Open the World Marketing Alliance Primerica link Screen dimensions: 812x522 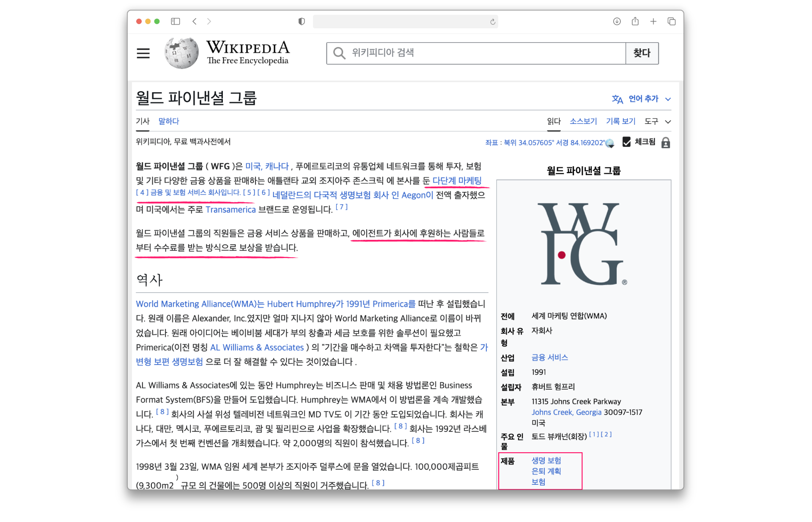pyautogui.click(x=276, y=304)
